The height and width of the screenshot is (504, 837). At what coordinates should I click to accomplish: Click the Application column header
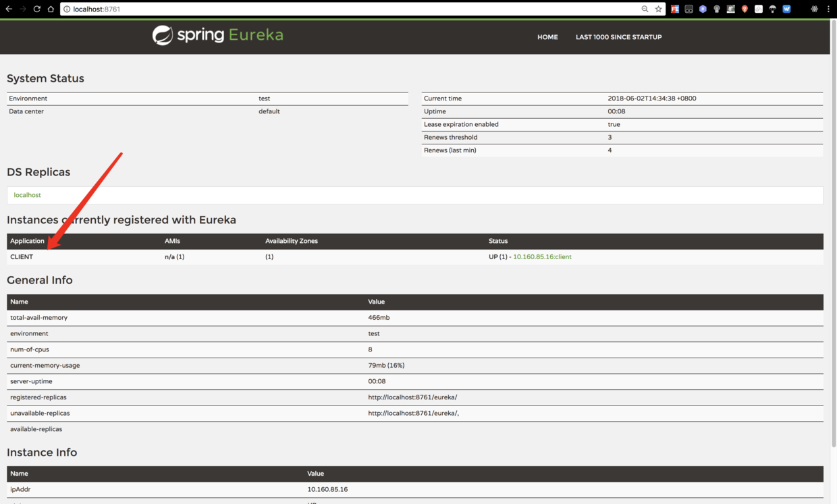pyautogui.click(x=27, y=241)
